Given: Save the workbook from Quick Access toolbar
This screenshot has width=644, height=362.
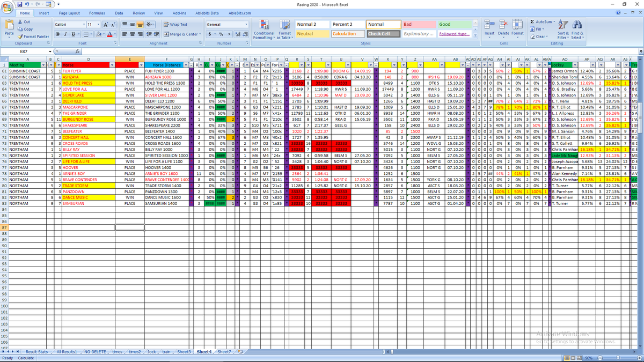Looking at the screenshot, I should click(19, 4).
